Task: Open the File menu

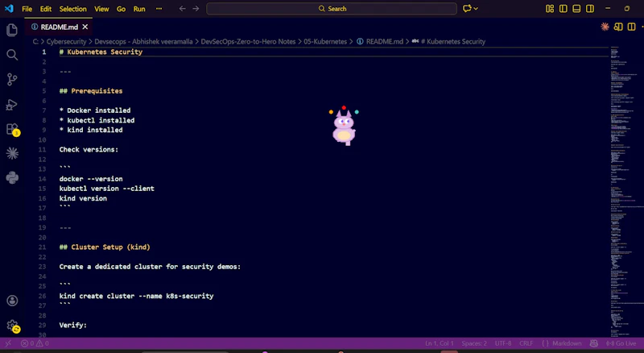Action: click(27, 9)
